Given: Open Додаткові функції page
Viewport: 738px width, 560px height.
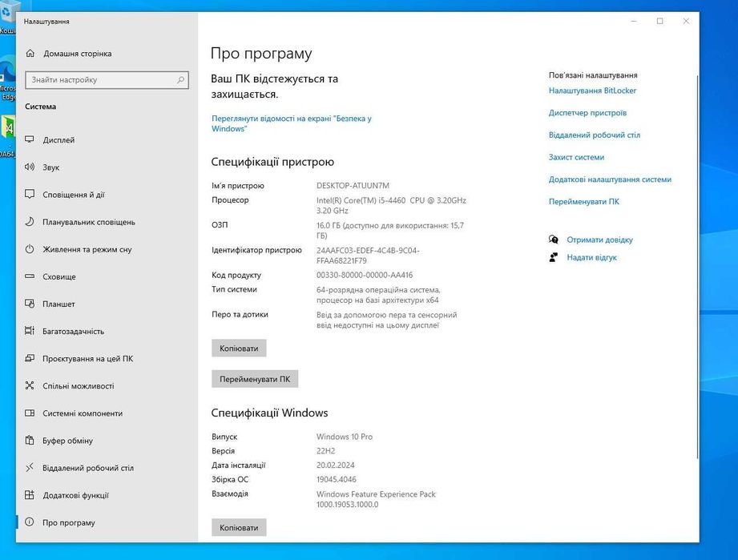Looking at the screenshot, I should click(x=76, y=495).
